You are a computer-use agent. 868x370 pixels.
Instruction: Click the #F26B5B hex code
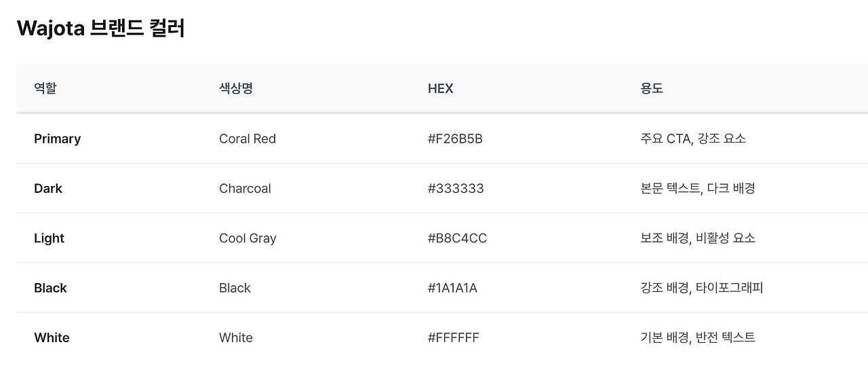tap(455, 138)
